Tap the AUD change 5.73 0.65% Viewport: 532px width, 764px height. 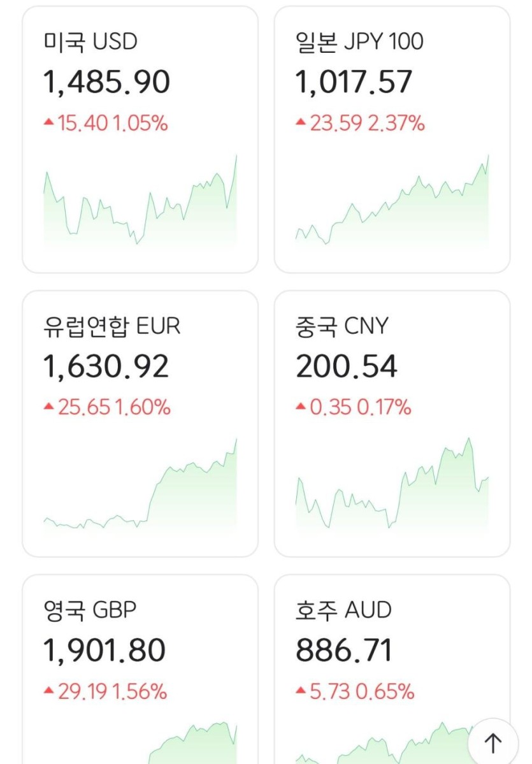[355, 691]
